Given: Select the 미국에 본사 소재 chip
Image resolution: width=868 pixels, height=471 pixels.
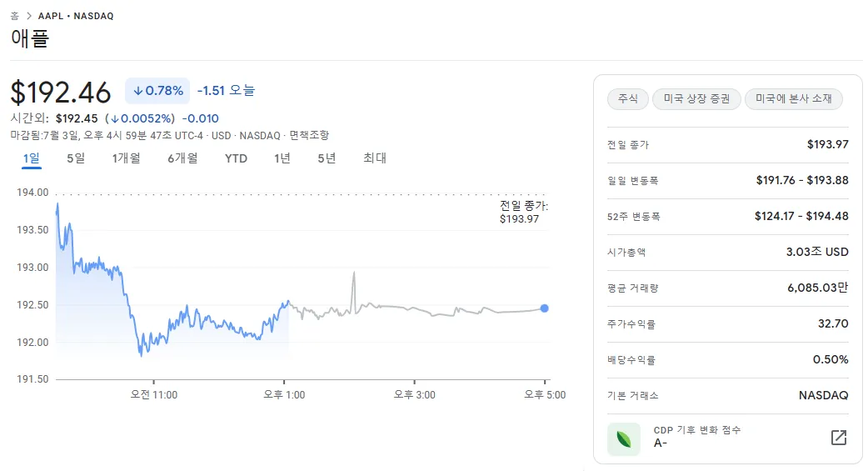Looking at the screenshot, I should [793, 99].
